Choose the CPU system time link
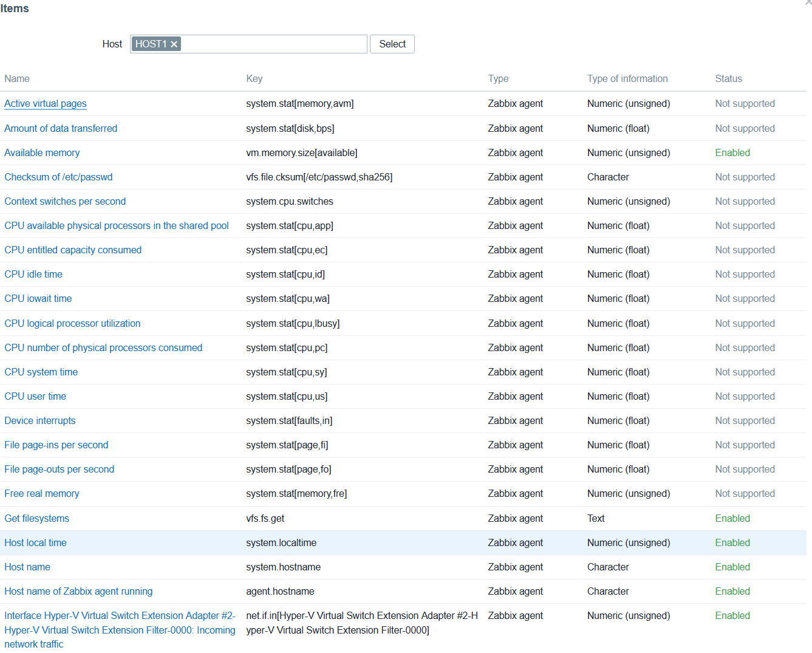The width and height of the screenshot is (812, 653). click(41, 372)
